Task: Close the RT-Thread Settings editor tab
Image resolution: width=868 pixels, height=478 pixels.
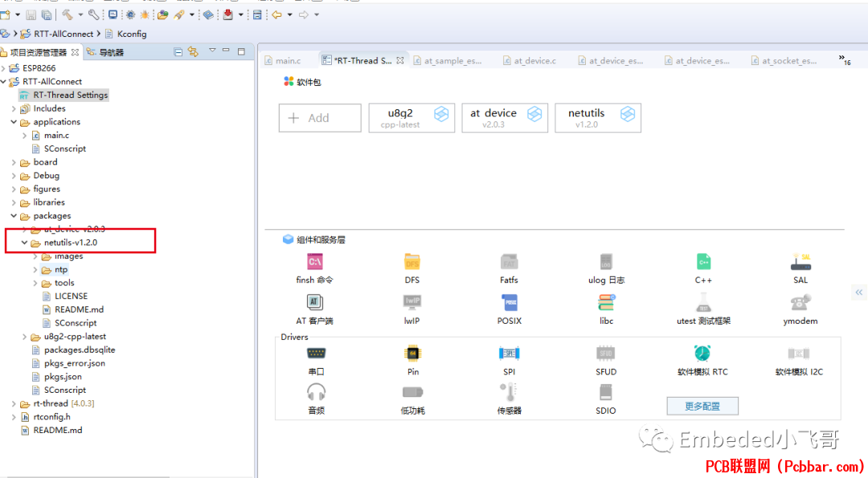Action: [399, 60]
